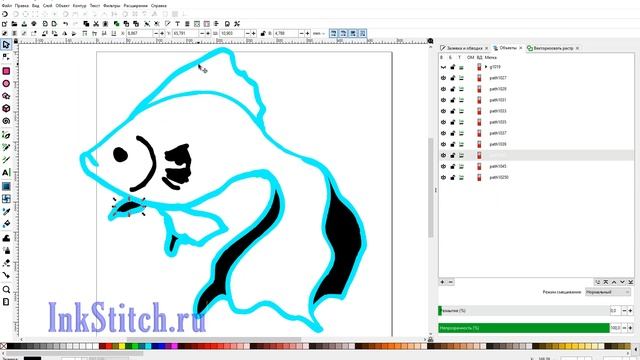Hide the path1029 object
Viewport: 640px width, 360px height.
click(x=443, y=89)
